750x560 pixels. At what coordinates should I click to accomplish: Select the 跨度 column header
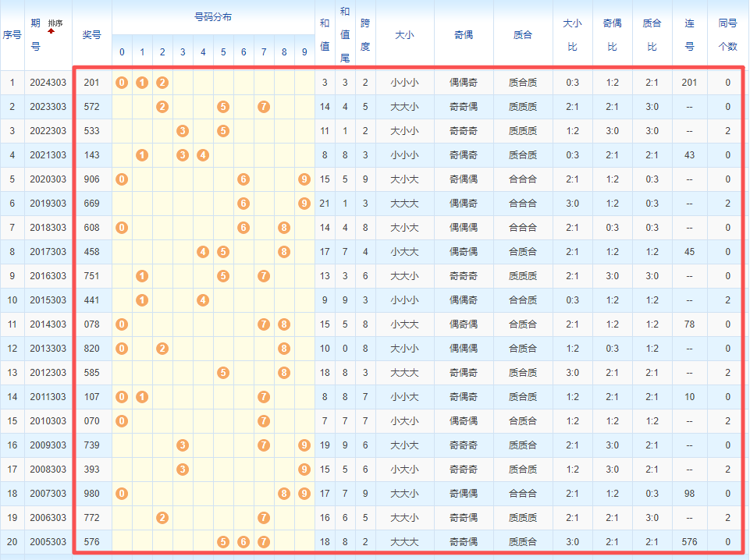[x=365, y=35]
